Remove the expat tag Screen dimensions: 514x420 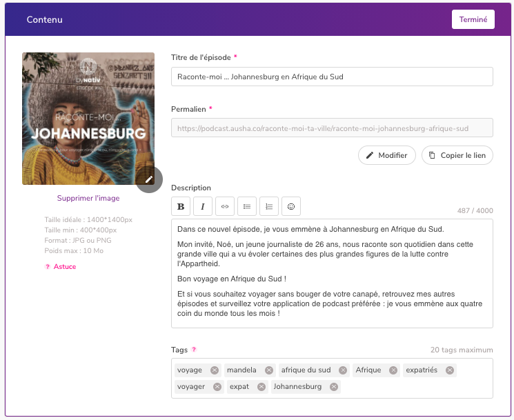click(261, 387)
